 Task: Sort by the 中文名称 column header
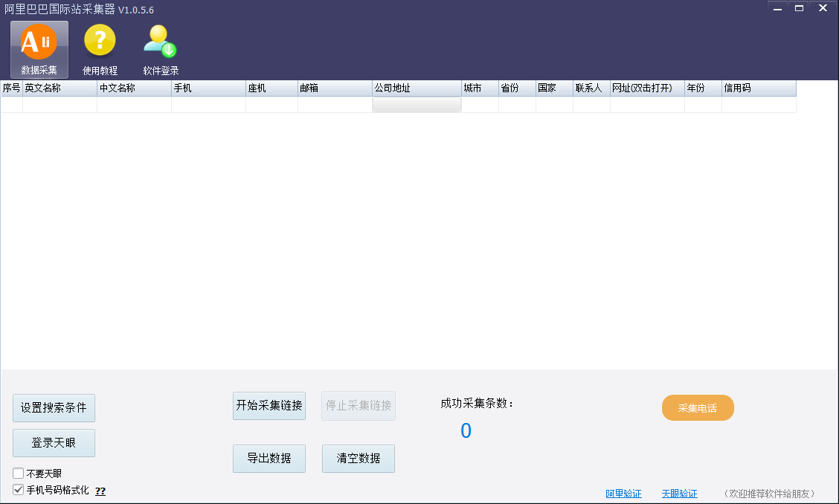click(134, 88)
